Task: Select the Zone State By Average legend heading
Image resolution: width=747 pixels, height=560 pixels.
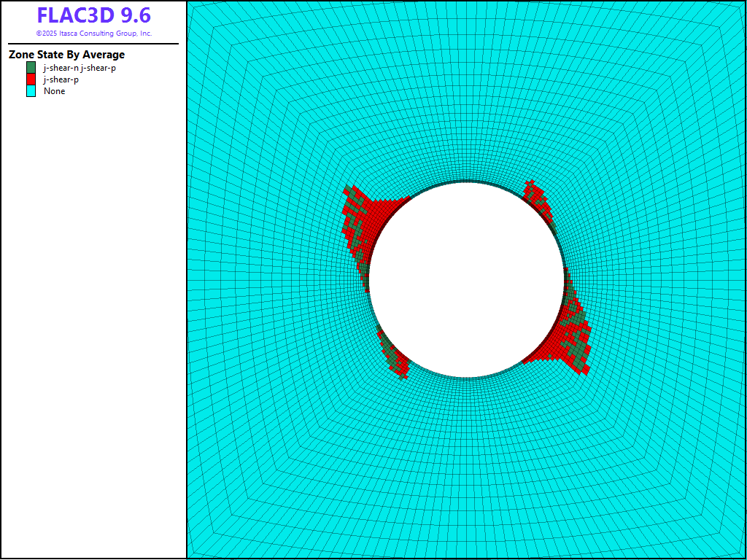Action: 66,55
